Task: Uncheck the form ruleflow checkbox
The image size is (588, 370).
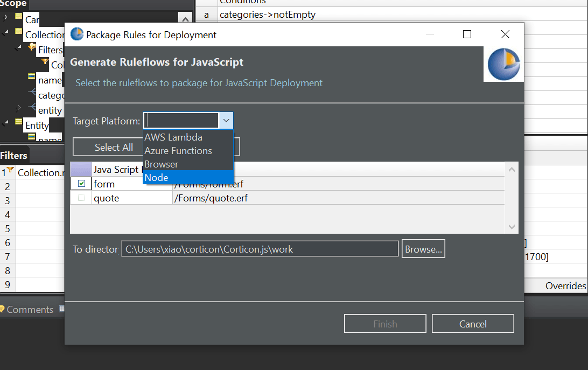Action: pos(81,184)
